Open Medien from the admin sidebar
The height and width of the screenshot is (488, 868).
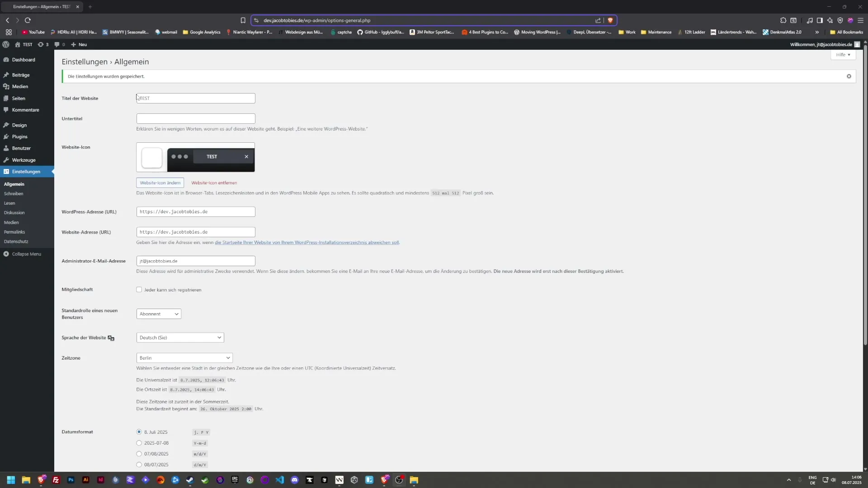coord(19,86)
